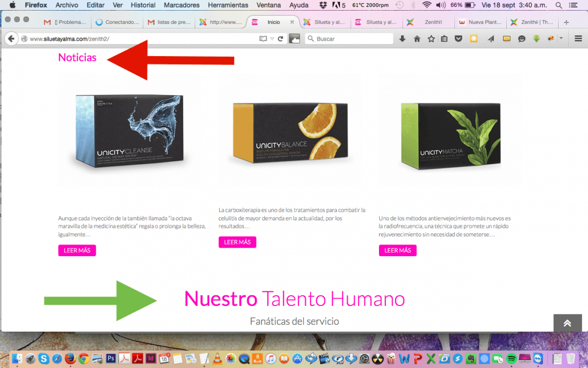Image resolution: width=588 pixels, height=368 pixels.
Task: Open a new tab with plus button
Action: point(566,22)
